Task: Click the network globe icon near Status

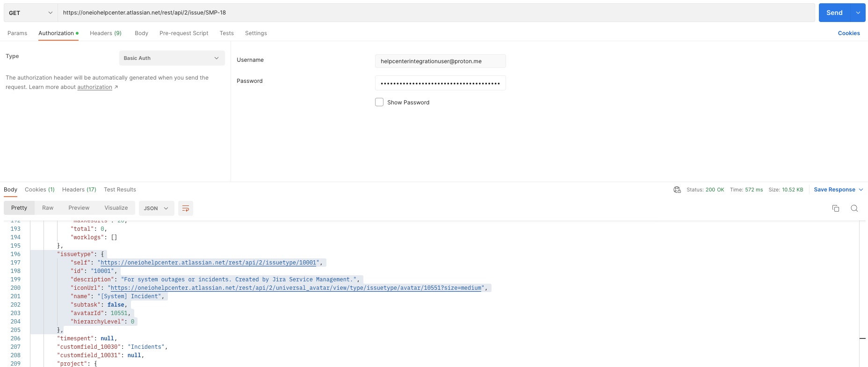Action: click(x=677, y=190)
